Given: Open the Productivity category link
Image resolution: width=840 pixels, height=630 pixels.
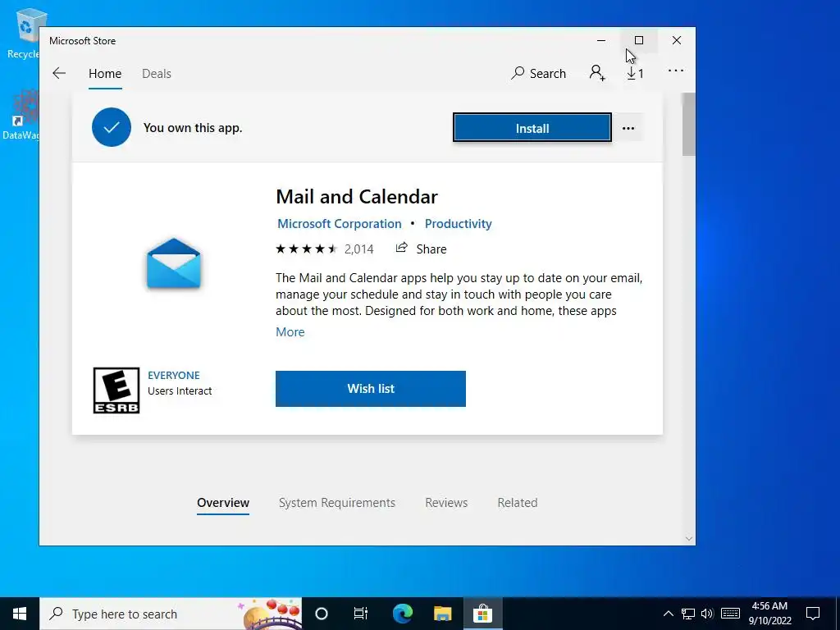Looking at the screenshot, I should pyautogui.click(x=458, y=223).
